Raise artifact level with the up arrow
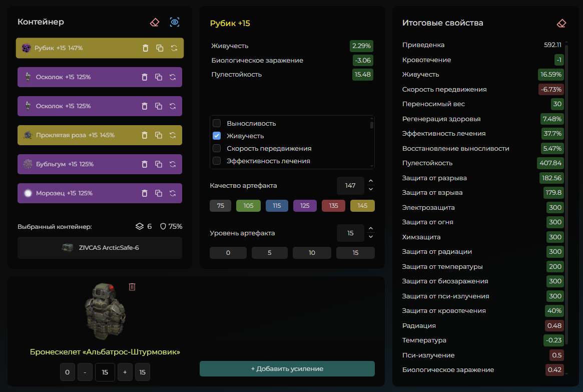The width and height of the screenshot is (583, 392). pyautogui.click(x=371, y=229)
